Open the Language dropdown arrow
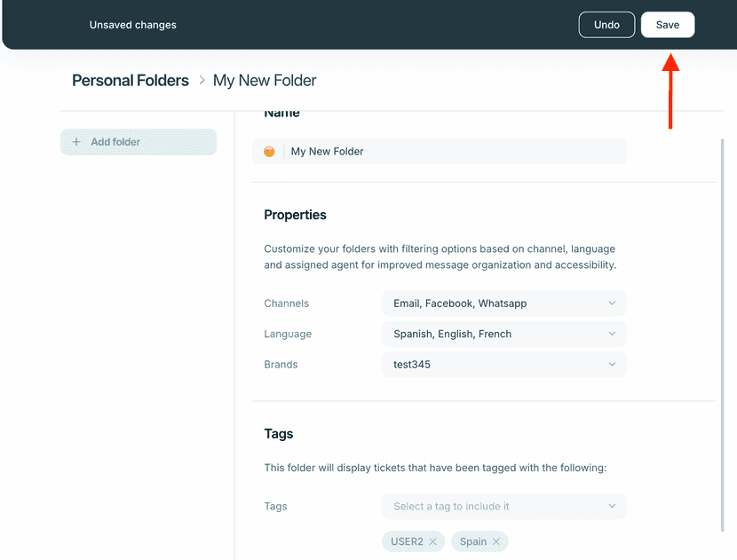 pos(612,334)
